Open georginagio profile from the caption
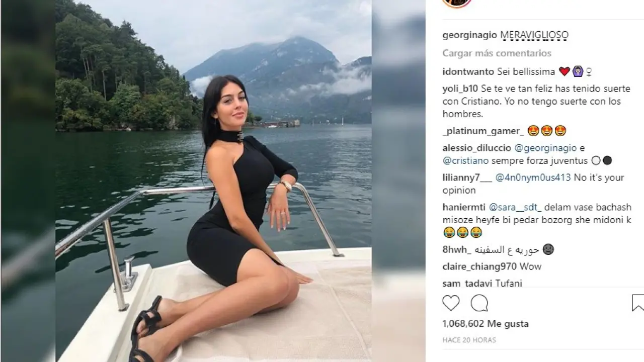The height and width of the screenshot is (362, 644). (470, 35)
